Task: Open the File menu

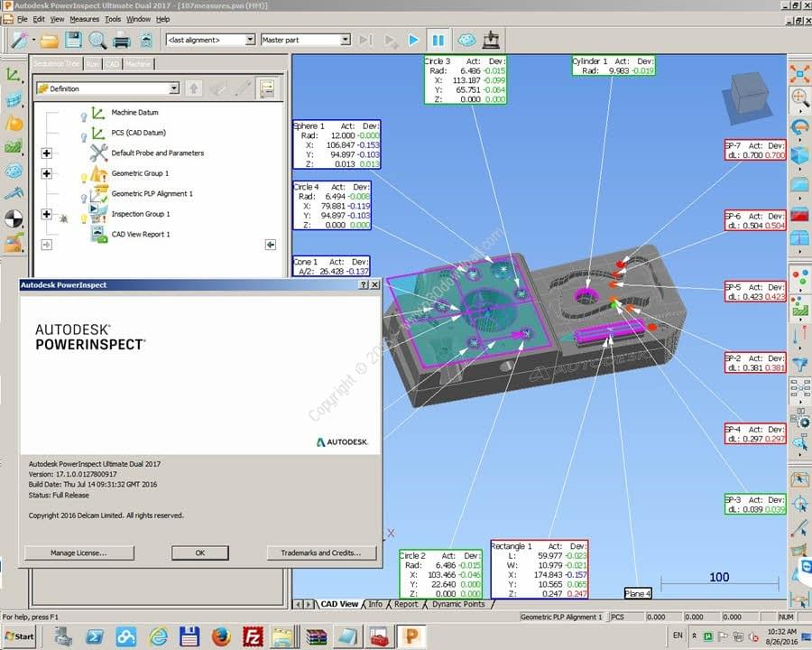Action: click(23, 19)
